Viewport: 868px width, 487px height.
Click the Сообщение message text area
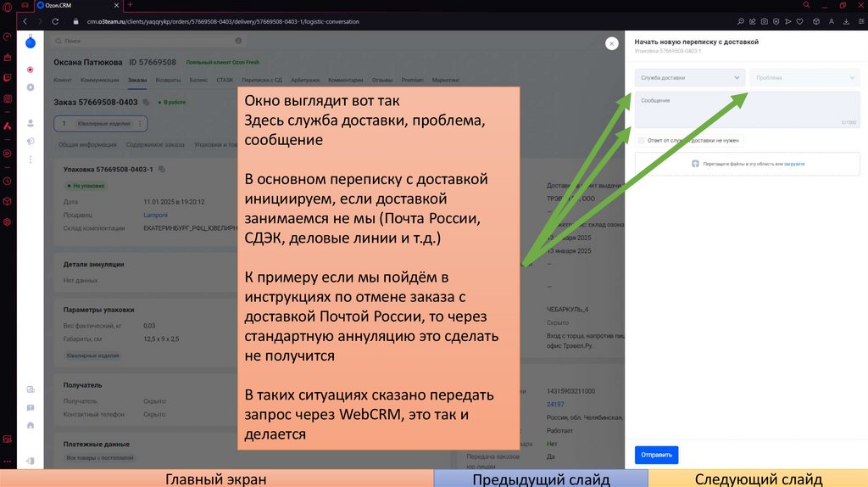tap(748, 109)
